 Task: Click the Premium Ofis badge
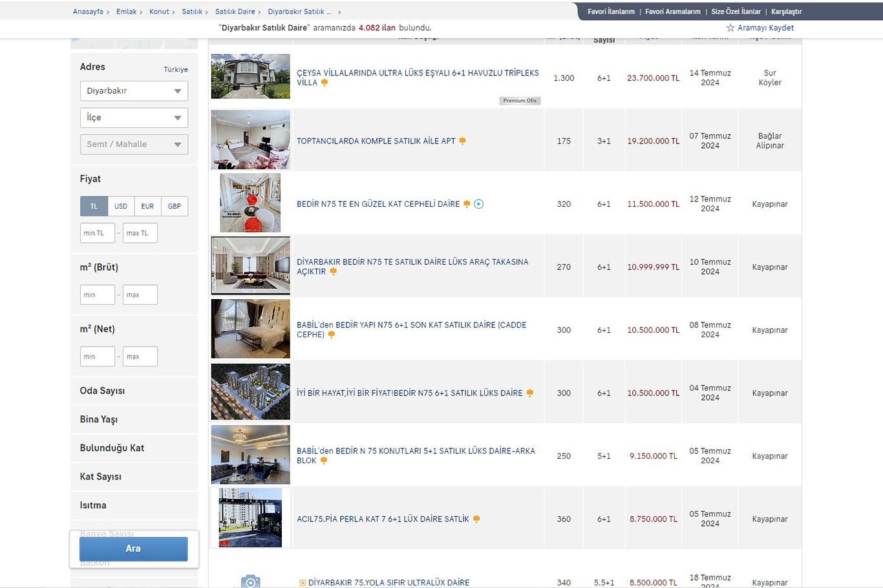pos(520,101)
